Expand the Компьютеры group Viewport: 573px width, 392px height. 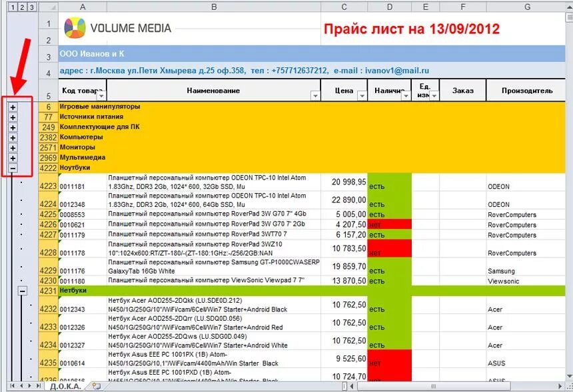coord(13,138)
